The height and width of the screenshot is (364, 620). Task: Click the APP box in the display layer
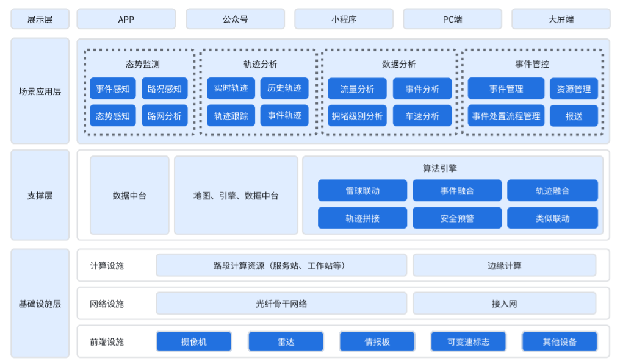tap(126, 19)
